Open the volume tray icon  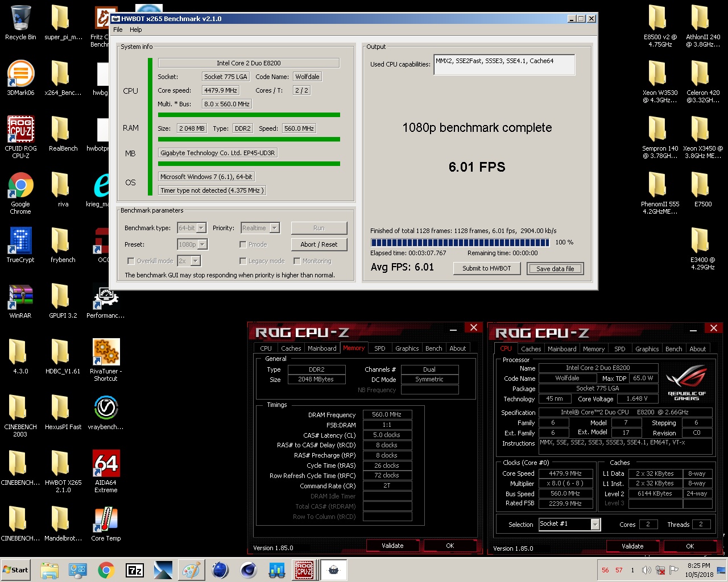(647, 570)
